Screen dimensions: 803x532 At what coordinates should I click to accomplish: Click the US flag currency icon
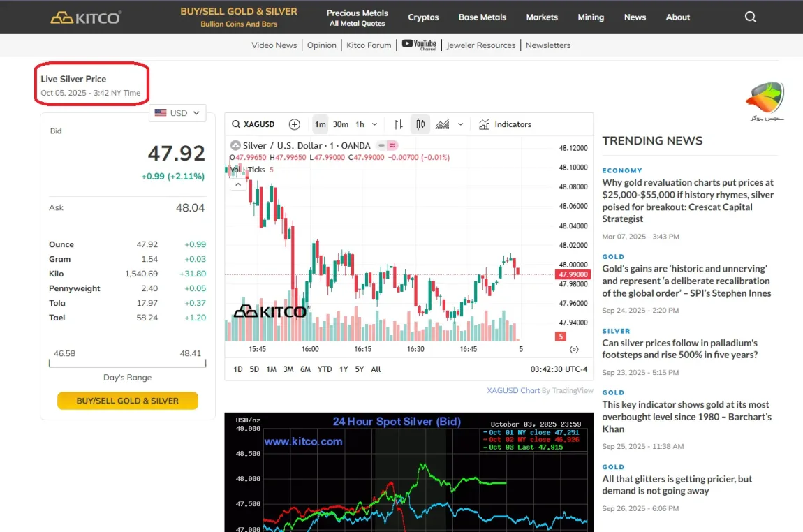point(161,113)
